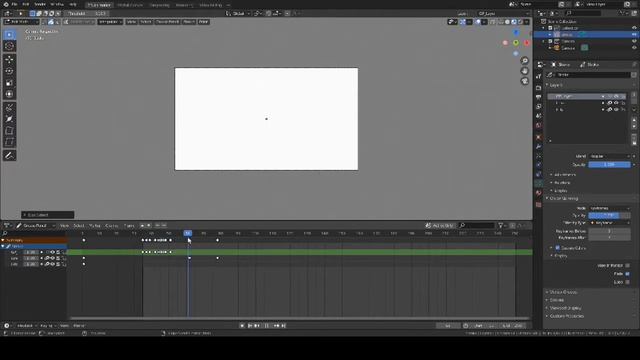640x360 pixels.
Task: Toggle Loop checkbox
Action: click(x=627, y=282)
